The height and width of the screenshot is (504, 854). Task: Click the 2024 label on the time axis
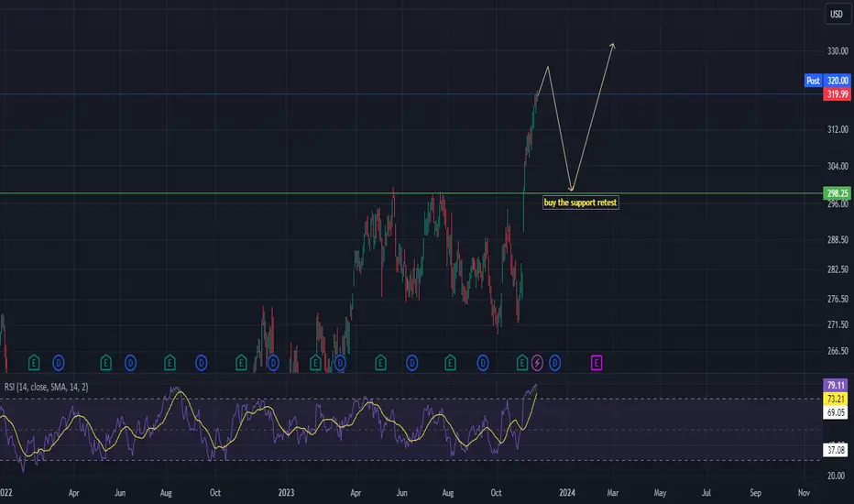(567, 493)
